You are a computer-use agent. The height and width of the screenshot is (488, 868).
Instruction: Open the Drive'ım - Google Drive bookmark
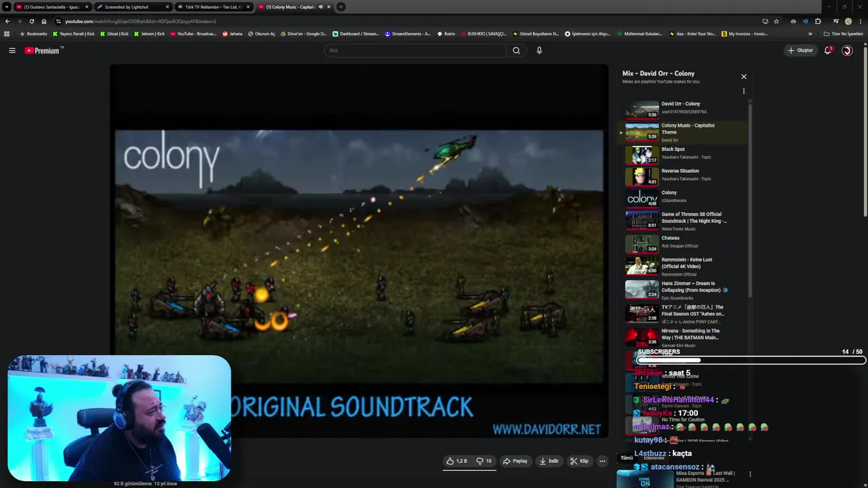click(x=302, y=33)
